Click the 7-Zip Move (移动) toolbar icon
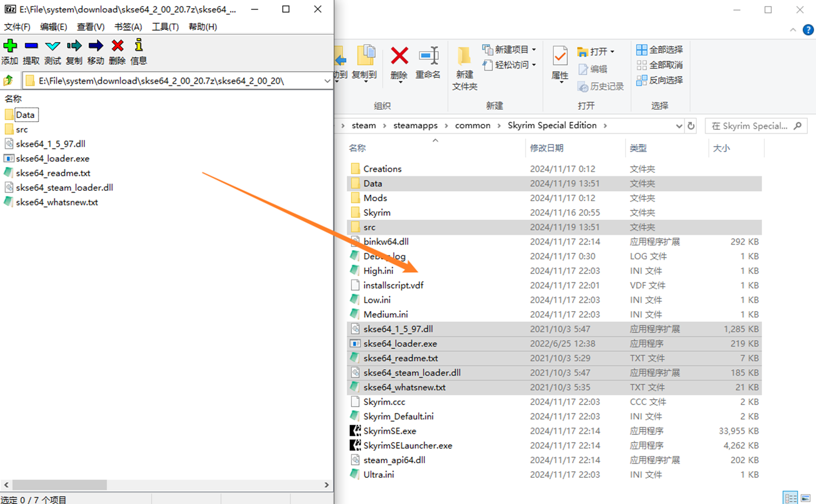Image resolution: width=816 pixels, height=504 pixels. 96,46
